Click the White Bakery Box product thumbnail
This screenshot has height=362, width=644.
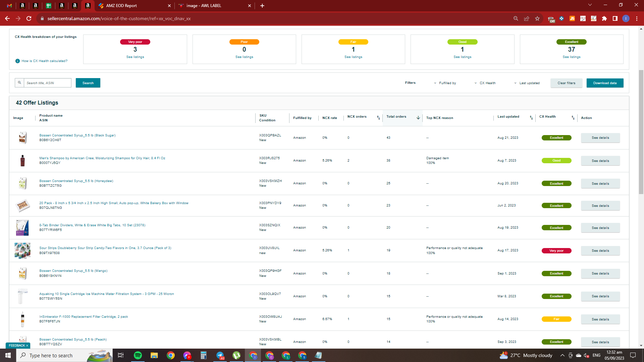coord(23,205)
